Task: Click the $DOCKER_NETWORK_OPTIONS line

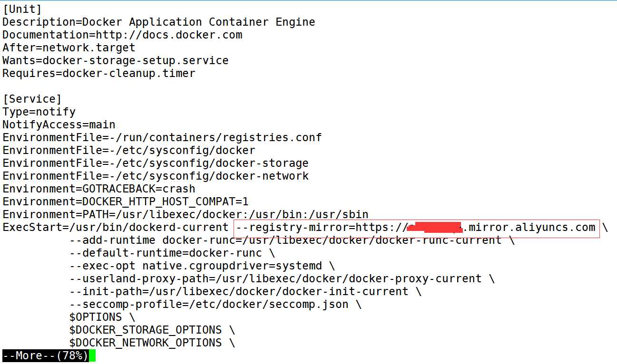Action: tap(152, 343)
